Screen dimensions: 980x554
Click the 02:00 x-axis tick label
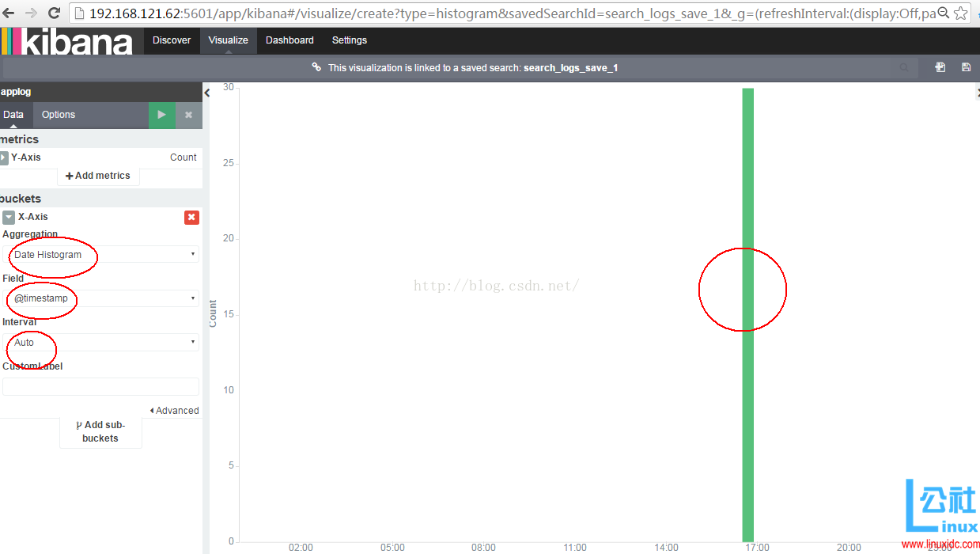click(x=301, y=548)
